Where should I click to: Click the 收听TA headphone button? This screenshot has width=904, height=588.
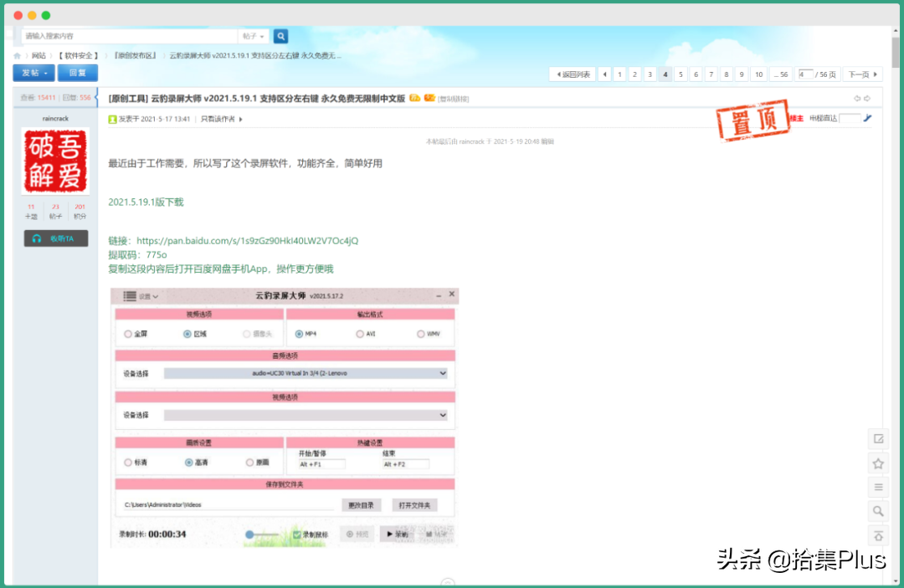click(56, 238)
